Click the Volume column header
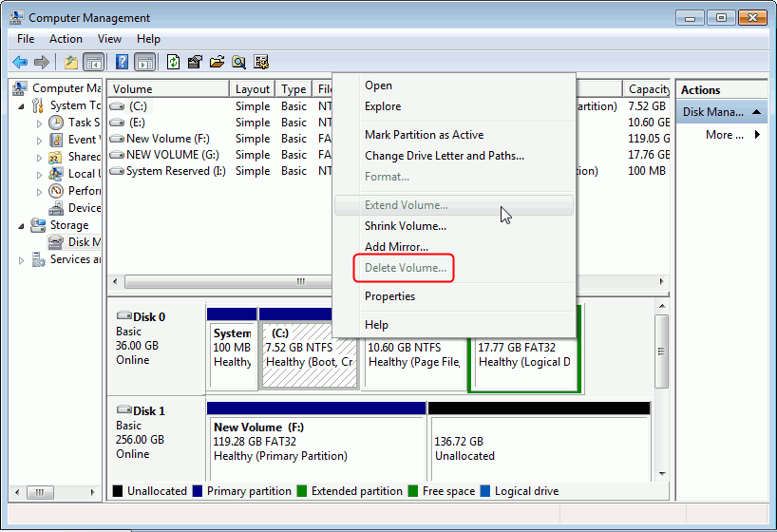Viewport: 777px width, 532px height. 168,88
